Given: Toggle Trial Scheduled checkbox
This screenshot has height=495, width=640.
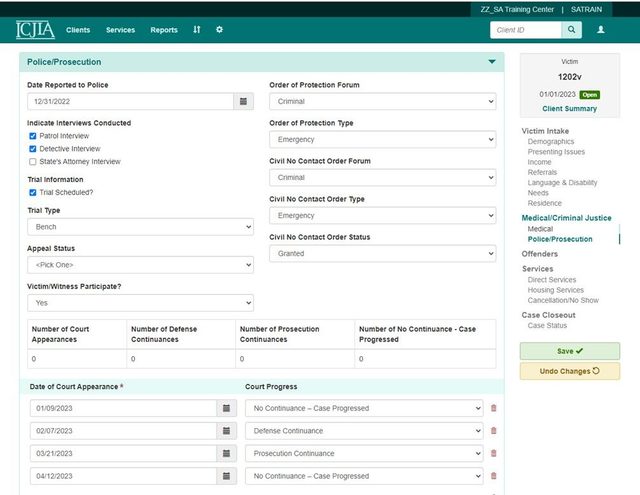Looking at the screenshot, I should [x=33, y=193].
